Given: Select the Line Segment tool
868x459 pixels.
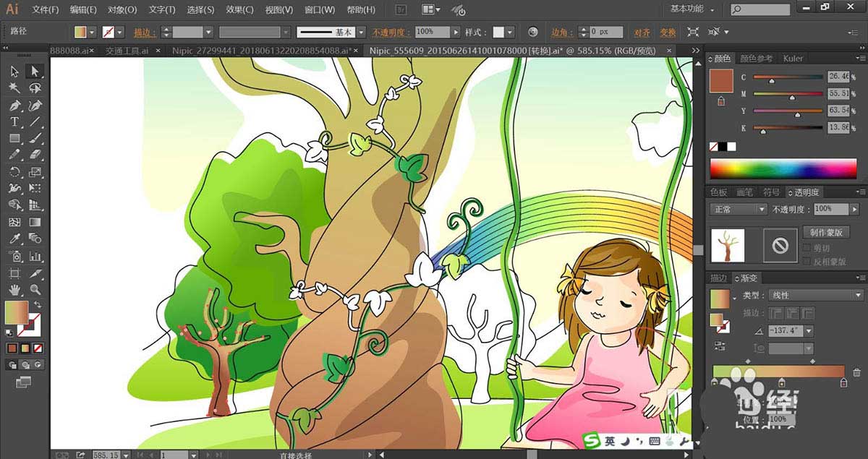Looking at the screenshot, I should click(35, 121).
